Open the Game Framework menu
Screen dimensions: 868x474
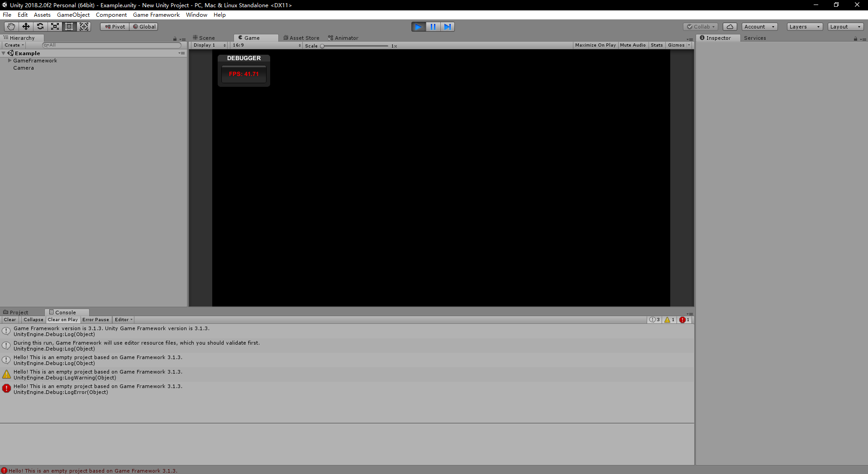click(156, 15)
